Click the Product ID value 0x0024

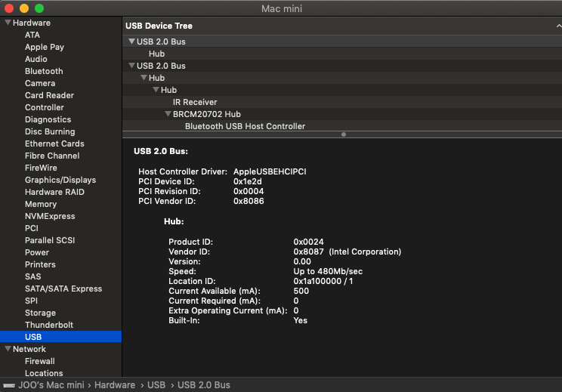[x=308, y=242]
